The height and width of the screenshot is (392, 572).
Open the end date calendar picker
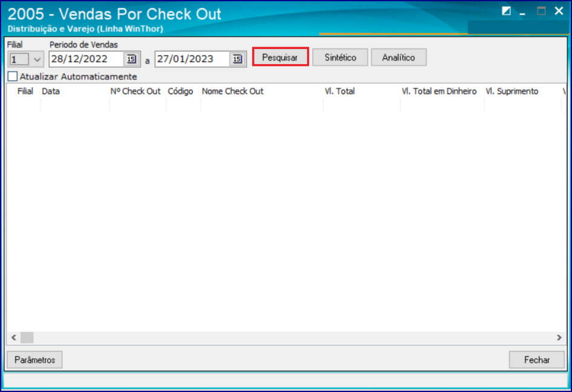(237, 59)
